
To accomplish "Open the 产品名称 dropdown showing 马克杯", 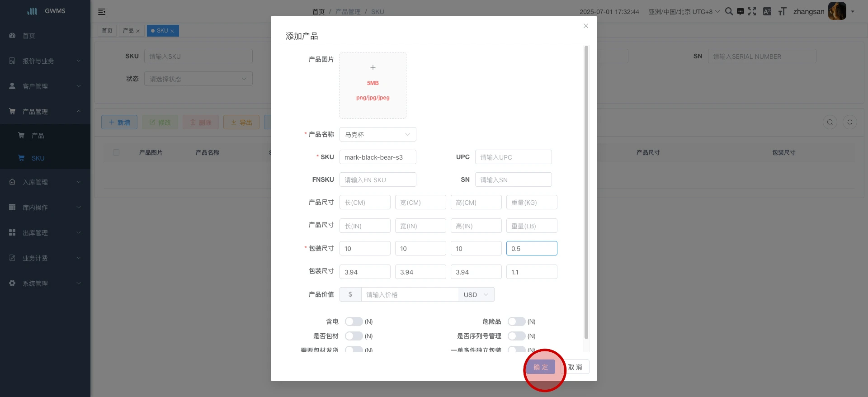I will [377, 134].
